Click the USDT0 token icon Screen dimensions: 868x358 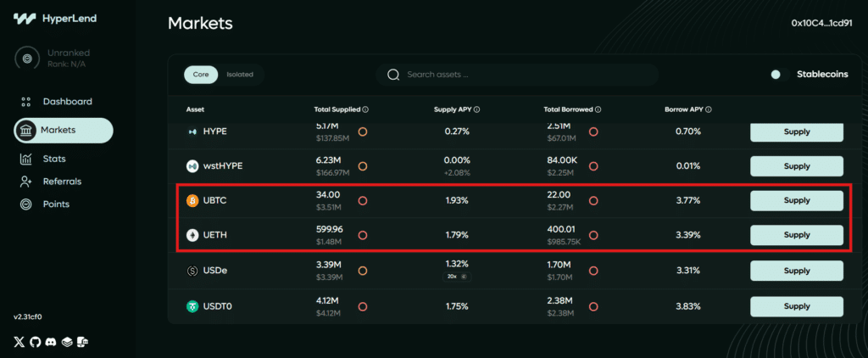(192, 306)
